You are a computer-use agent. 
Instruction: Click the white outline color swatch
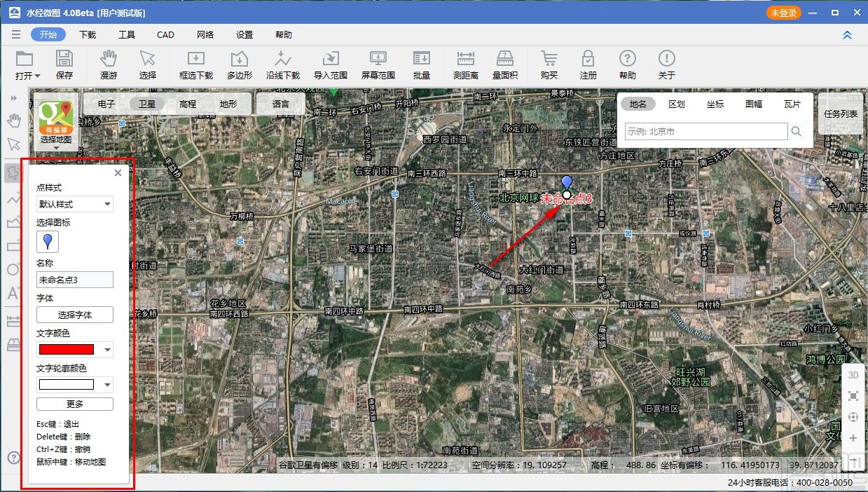(67, 385)
